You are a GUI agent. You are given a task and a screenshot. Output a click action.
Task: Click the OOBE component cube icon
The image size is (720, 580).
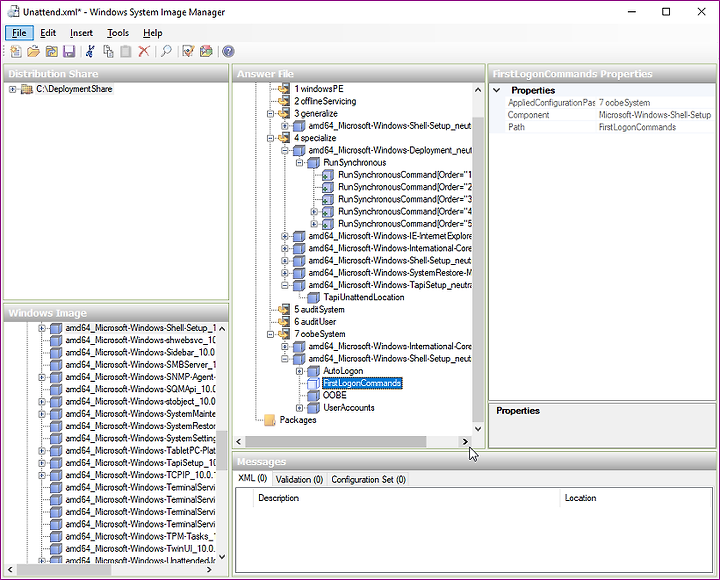pyautogui.click(x=314, y=395)
